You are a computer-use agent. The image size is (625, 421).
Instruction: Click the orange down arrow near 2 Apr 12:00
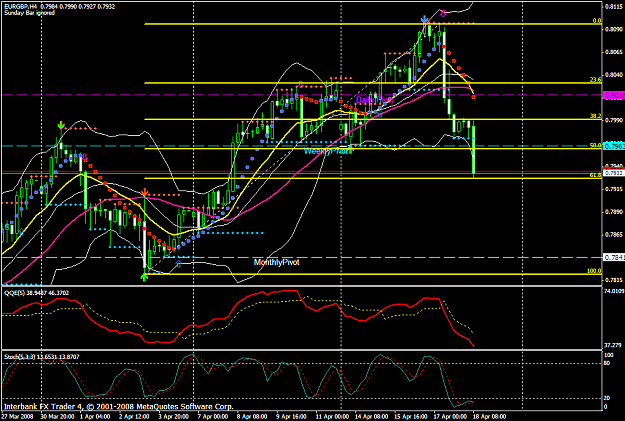click(x=145, y=193)
